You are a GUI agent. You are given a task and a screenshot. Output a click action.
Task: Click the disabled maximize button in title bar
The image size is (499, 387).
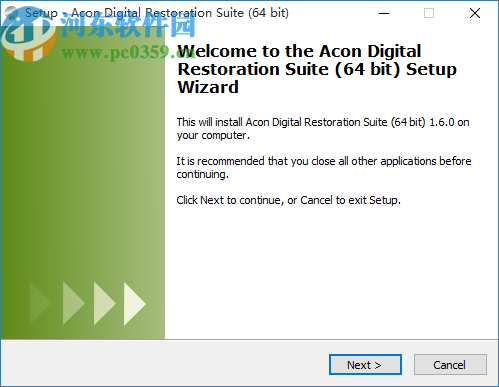(x=429, y=13)
